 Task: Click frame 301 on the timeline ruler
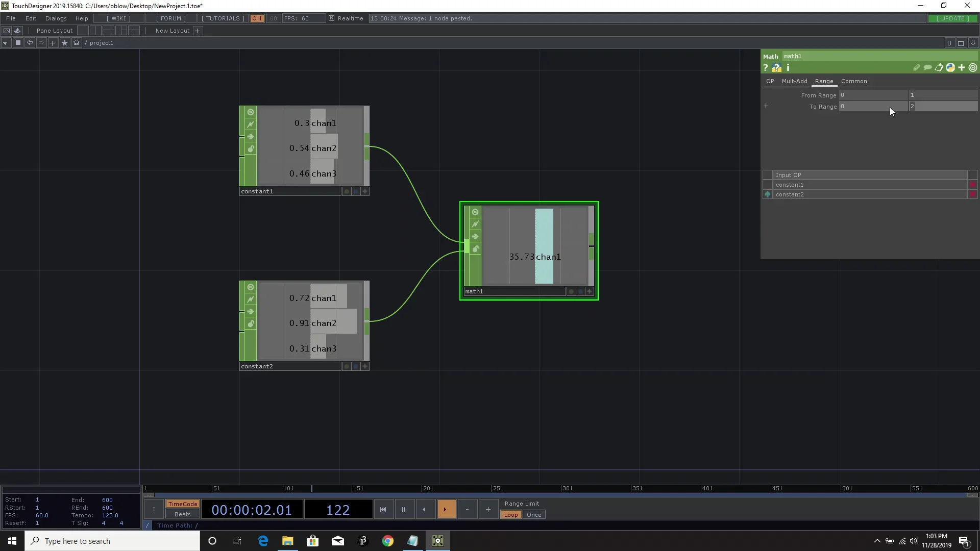pos(568,489)
